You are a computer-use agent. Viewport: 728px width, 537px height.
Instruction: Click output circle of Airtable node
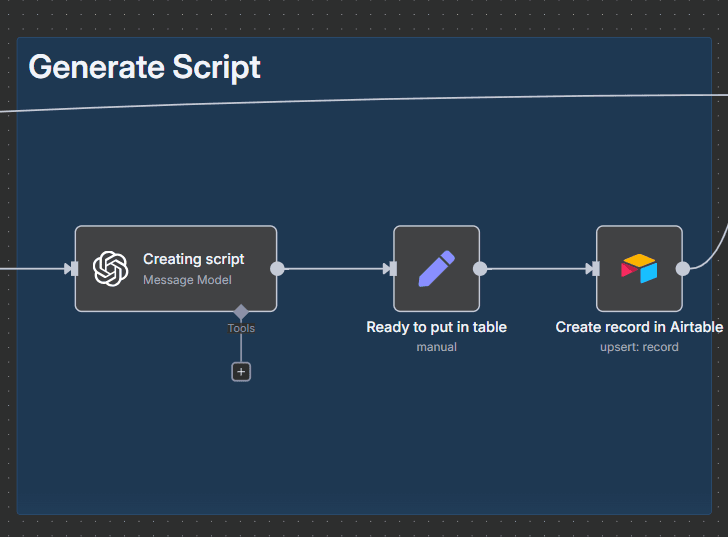(x=683, y=268)
